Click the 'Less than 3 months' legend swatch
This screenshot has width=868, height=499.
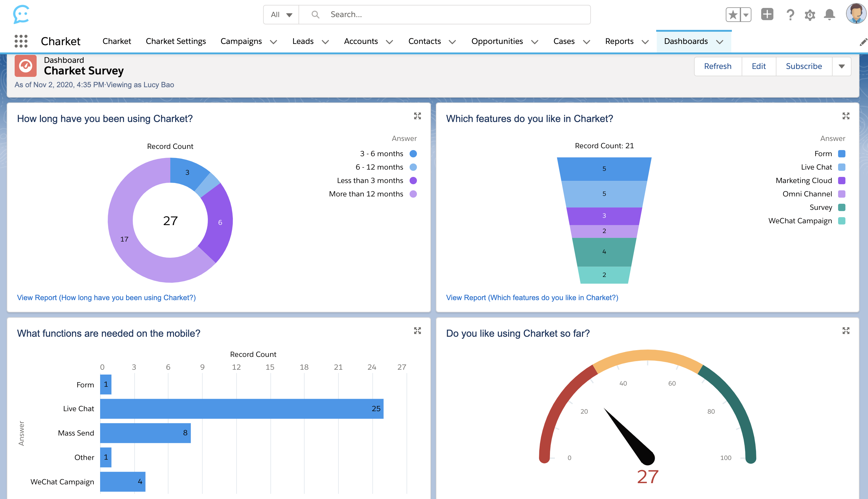click(x=413, y=181)
